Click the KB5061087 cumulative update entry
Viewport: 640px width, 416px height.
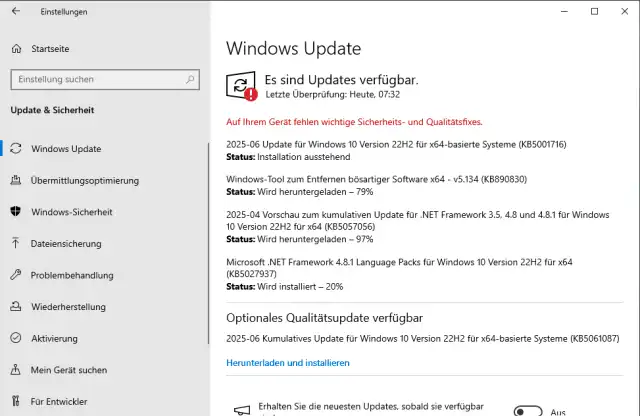tap(422, 338)
